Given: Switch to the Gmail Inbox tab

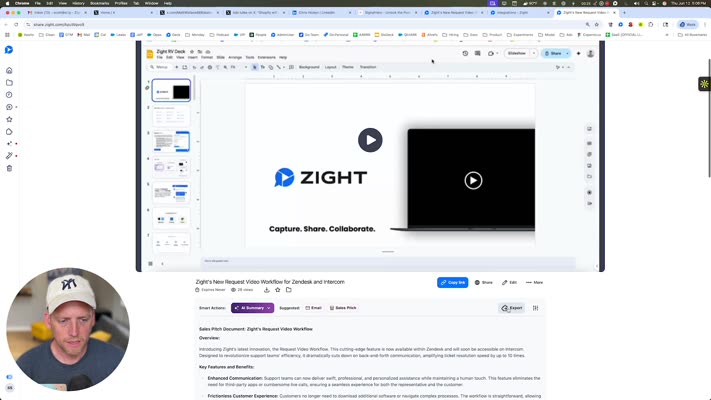Looking at the screenshot, I should click(x=57, y=13).
